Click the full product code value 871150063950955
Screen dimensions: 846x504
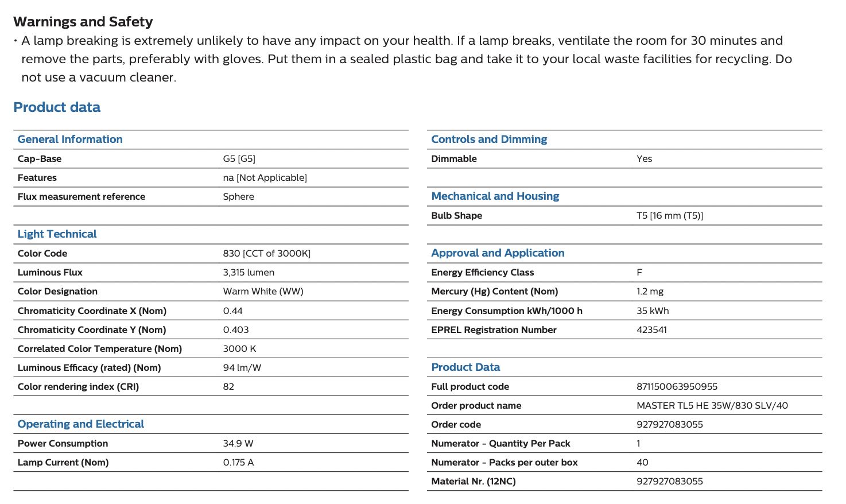(x=677, y=387)
